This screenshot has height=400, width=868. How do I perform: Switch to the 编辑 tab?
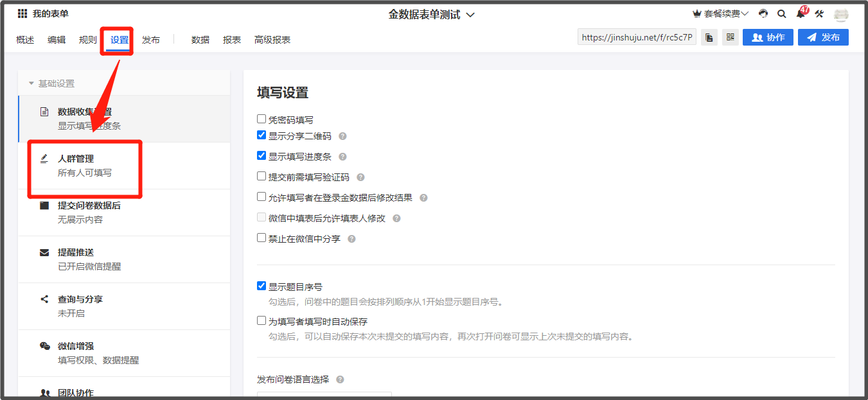57,40
